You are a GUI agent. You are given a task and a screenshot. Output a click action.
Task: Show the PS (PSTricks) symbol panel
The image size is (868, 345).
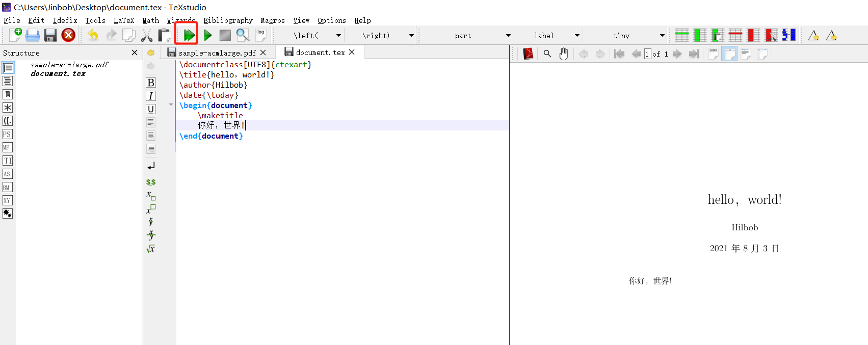pyautogui.click(x=7, y=134)
